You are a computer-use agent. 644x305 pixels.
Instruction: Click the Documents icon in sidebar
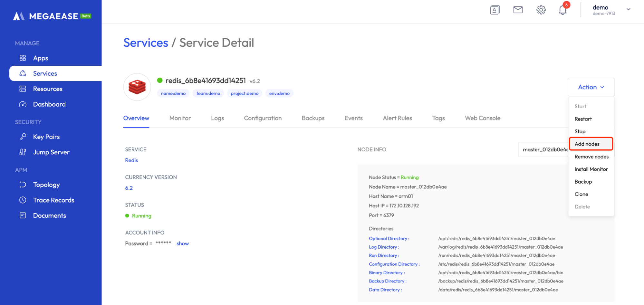tap(23, 215)
